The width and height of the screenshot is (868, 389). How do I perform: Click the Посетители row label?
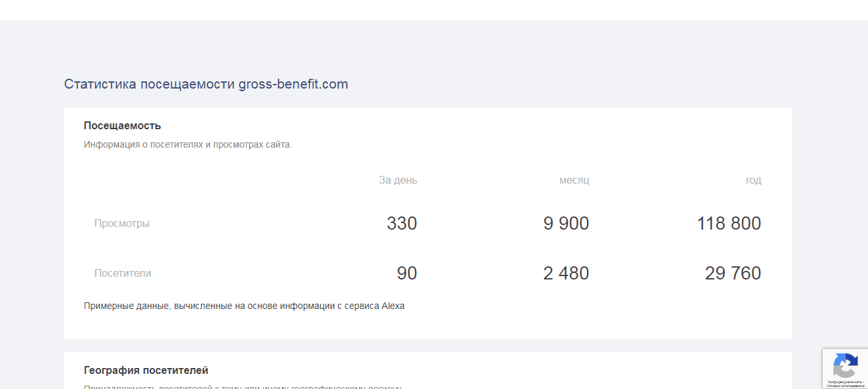click(123, 273)
